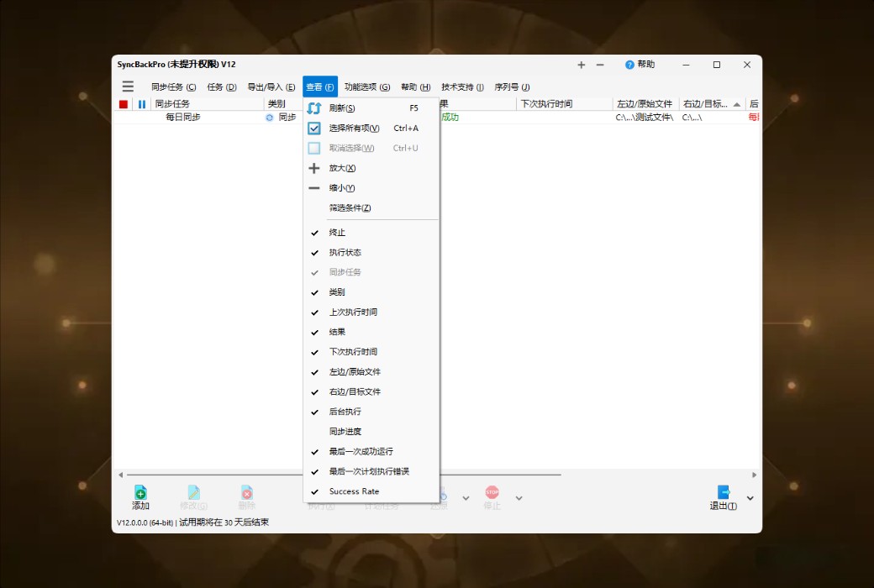The image size is (874, 588).
Task: Expand the dropdown arrow next to 还原
Action: [465, 496]
